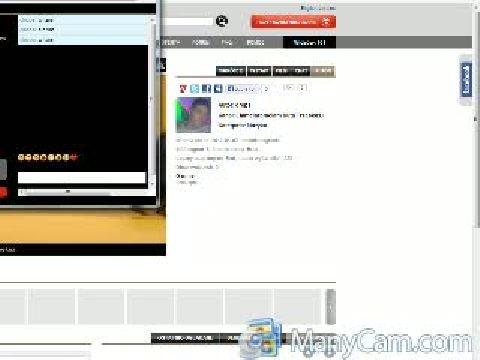The image size is (480, 360).
Task: Click the thumbnail strip's right scroll arrow
Action: click(331, 307)
